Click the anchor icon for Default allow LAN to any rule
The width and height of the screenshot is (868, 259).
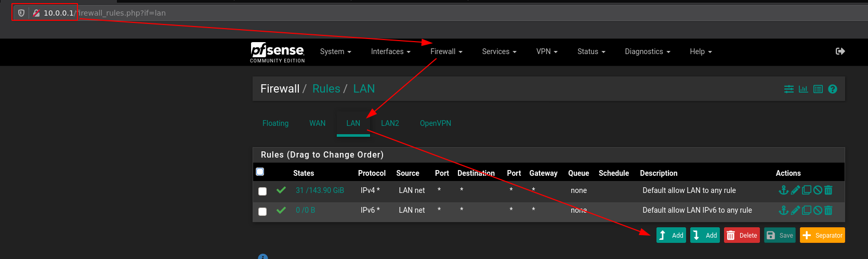(783, 190)
